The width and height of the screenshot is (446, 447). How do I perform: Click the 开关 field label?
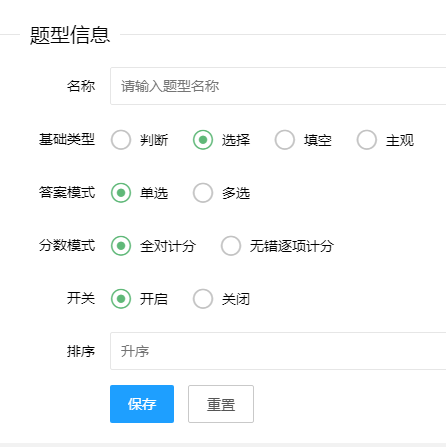pyautogui.click(x=81, y=298)
